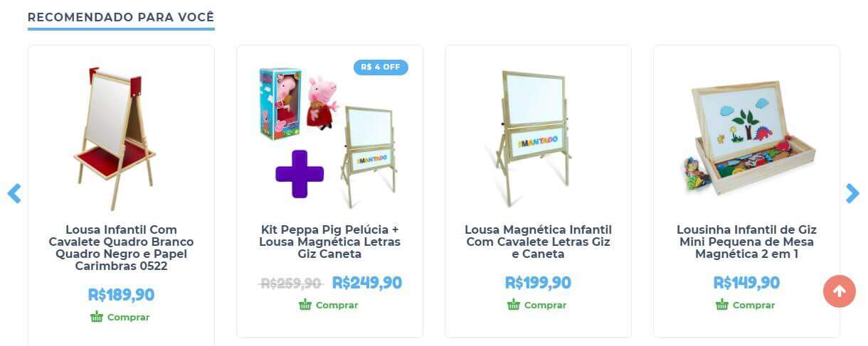Click Comprar for the Peppa Pig kit
The height and width of the screenshot is (346, 868).
337,305
